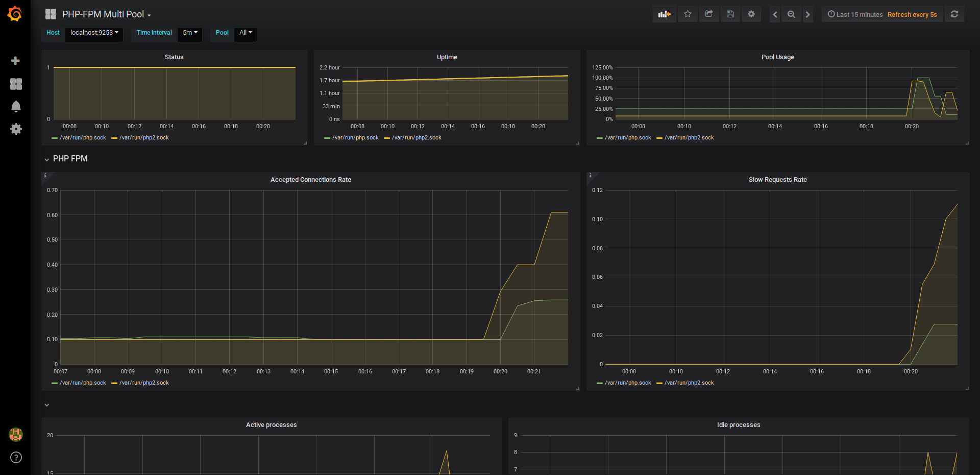980x475 pixels.
Task: Star this dashboard as favorite
Action: (688, 14)
